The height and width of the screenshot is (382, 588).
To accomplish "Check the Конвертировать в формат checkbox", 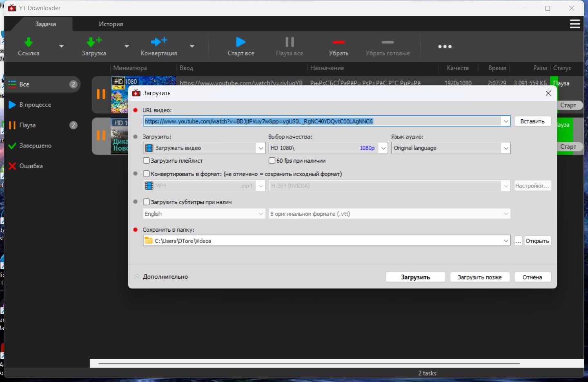I will [147, 174].
